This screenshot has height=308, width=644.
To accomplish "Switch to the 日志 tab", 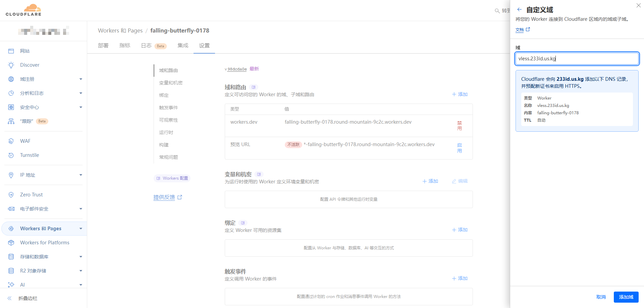I will point(146,46).
